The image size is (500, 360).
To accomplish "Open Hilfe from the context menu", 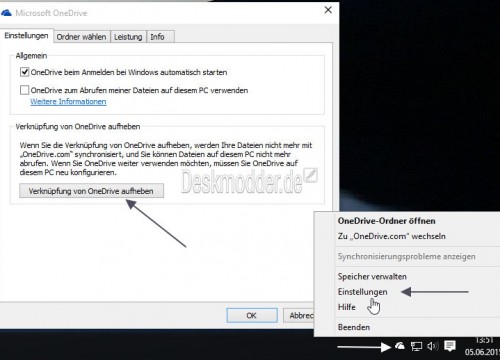I will coord(347,307).
